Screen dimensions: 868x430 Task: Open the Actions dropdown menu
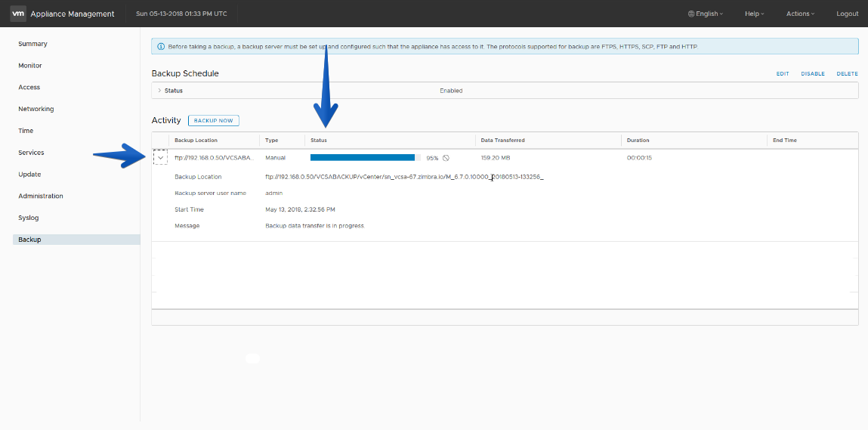(801, 14)
